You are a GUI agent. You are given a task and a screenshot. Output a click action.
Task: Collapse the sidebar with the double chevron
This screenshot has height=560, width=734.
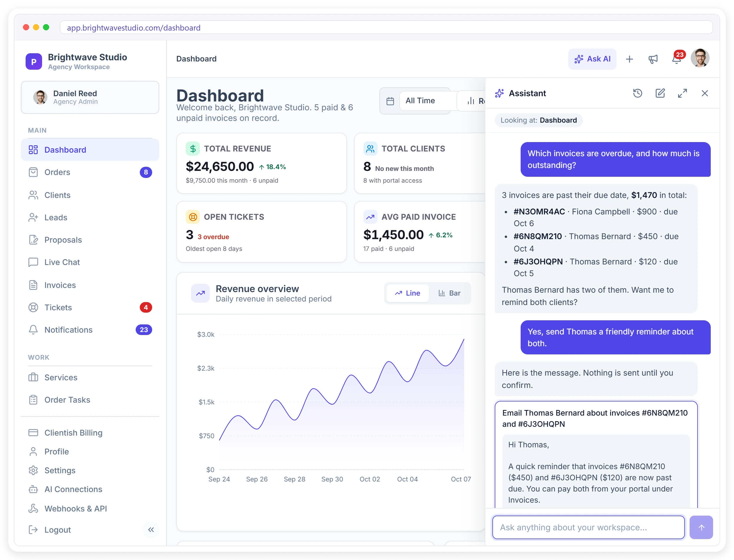[x=151, y=530]
